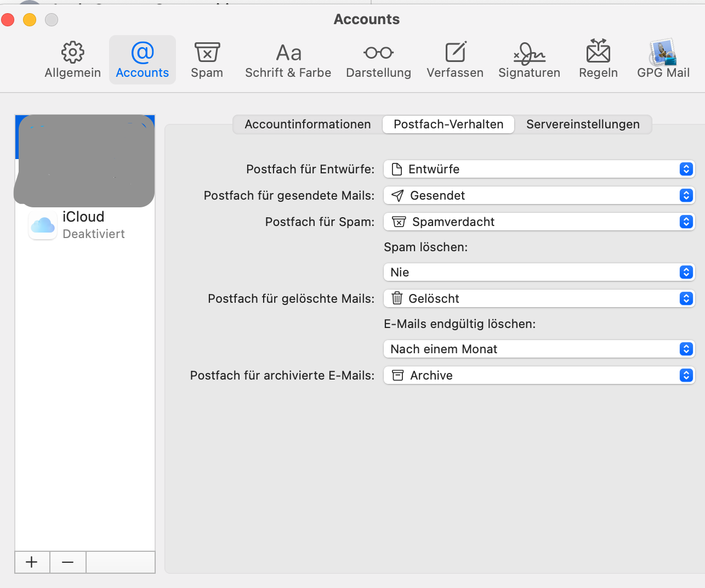Click the 'Postfach für Spam:' label
The width and height of the screenshot is (705, 588).
click(320, 222)
